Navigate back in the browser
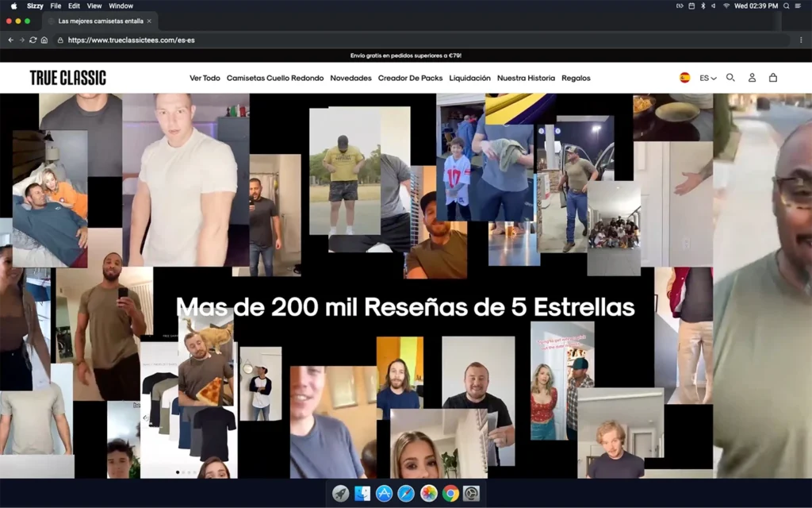This screenshot has width=812, height=508. (10, 40)
